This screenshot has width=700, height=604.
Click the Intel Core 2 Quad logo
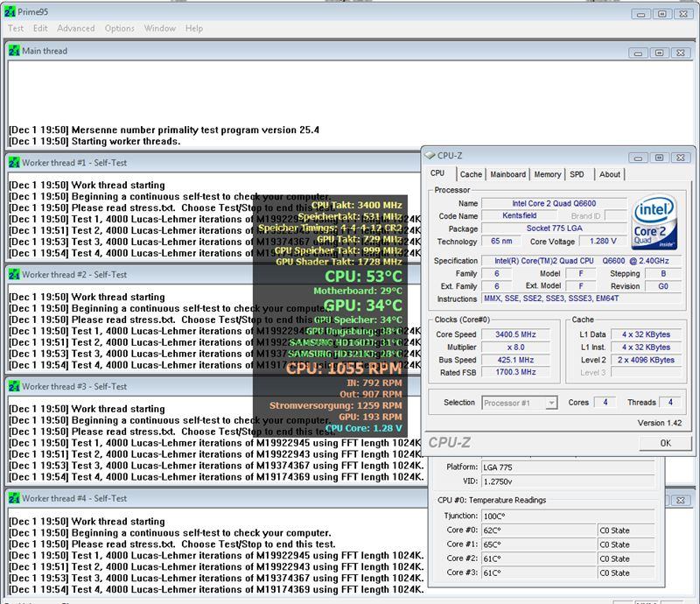click(654, 221)
